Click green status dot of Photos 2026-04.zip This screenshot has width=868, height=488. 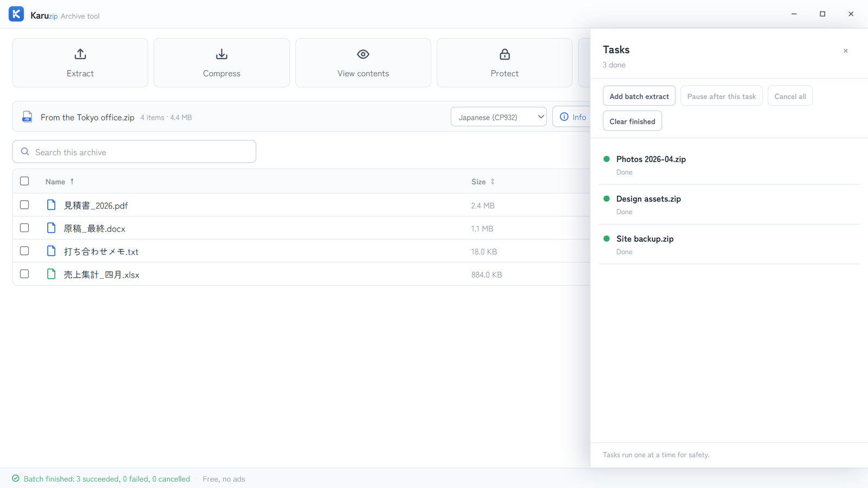[607, 159]
